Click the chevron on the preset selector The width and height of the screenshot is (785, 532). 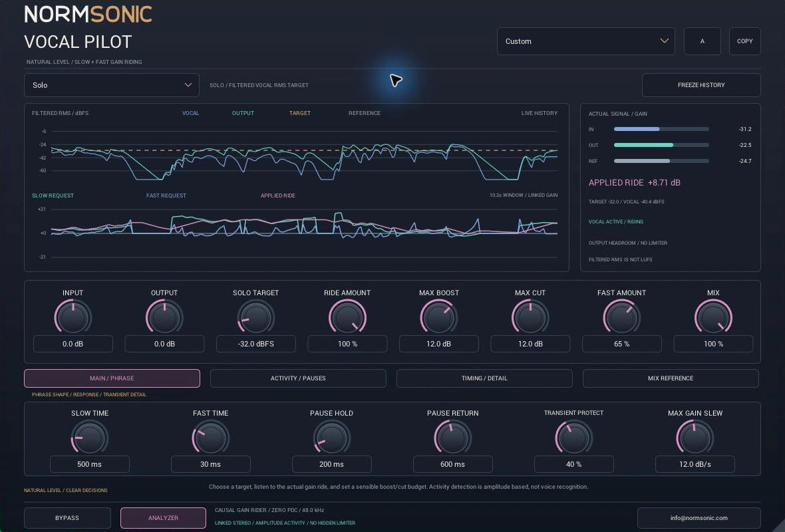click(x=665, y=41)
